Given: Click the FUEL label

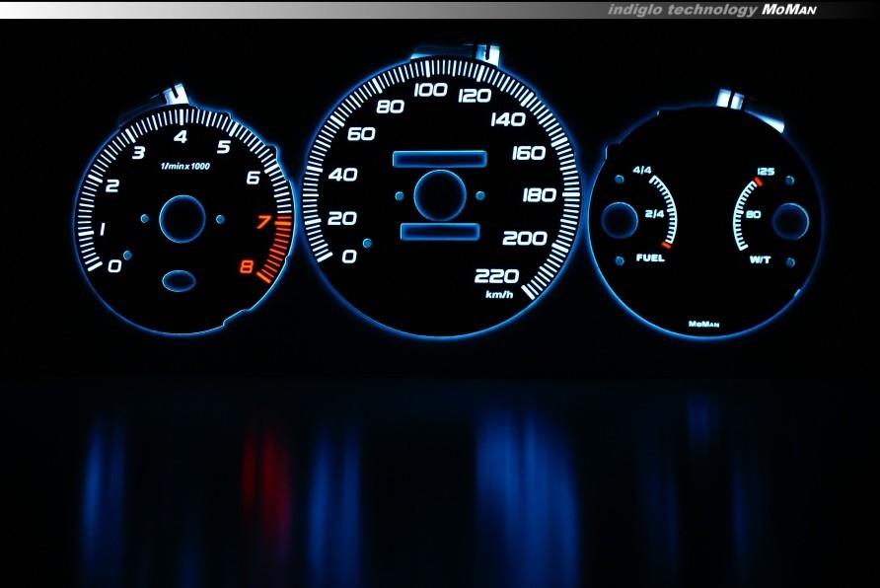Looking at the screenshot, I should pyautogui.click(x=650, y=259).
